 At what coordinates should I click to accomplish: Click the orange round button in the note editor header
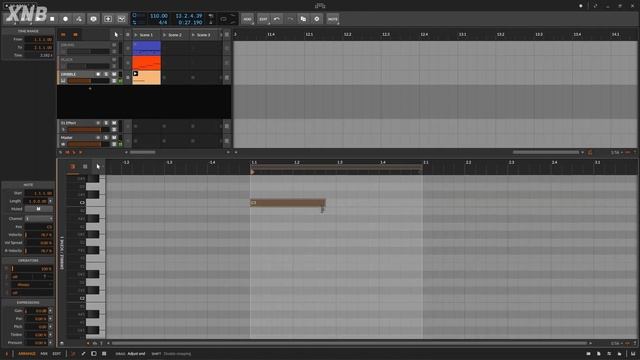[73, 167]
